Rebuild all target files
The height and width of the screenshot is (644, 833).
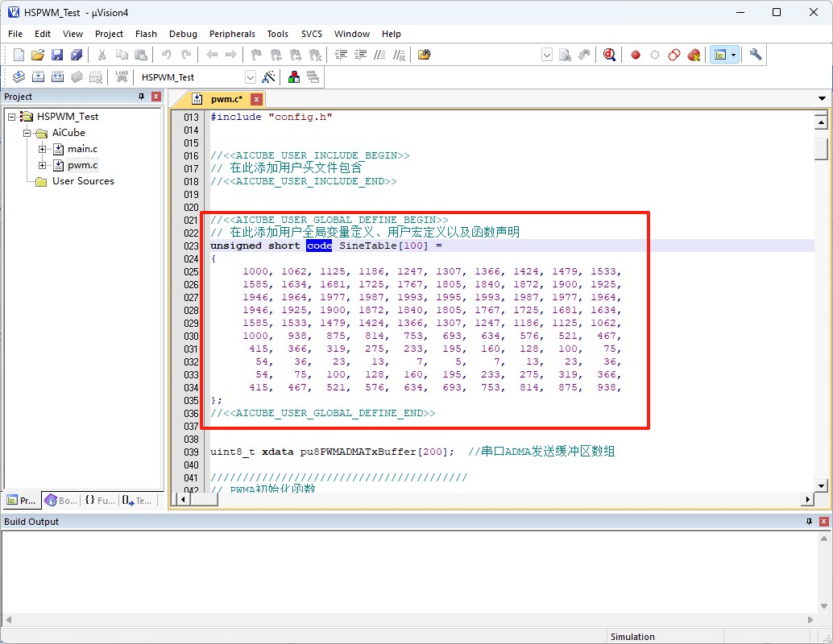coord(57,76)
